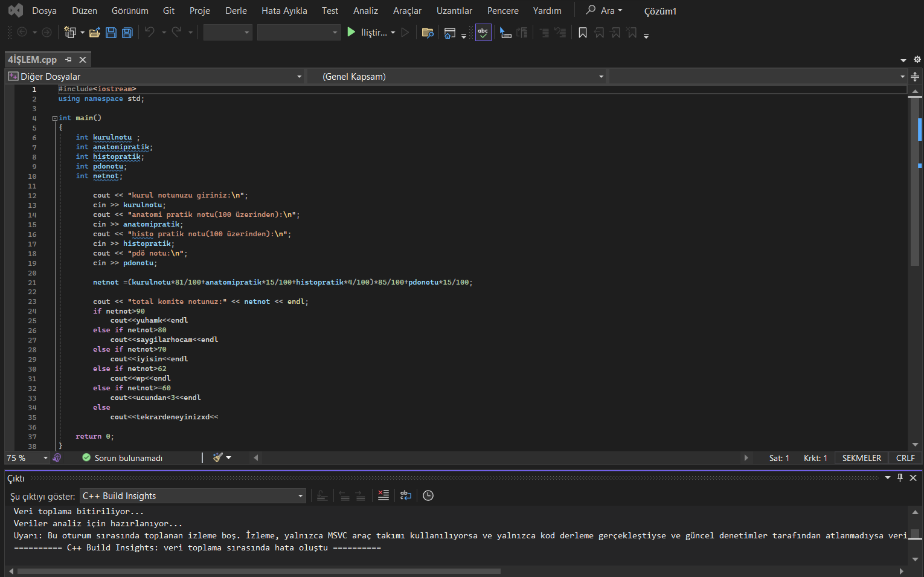This screenshot has width=924, height=577.
Task: Click the green İliştir play button
Action: tap(351, 32)
